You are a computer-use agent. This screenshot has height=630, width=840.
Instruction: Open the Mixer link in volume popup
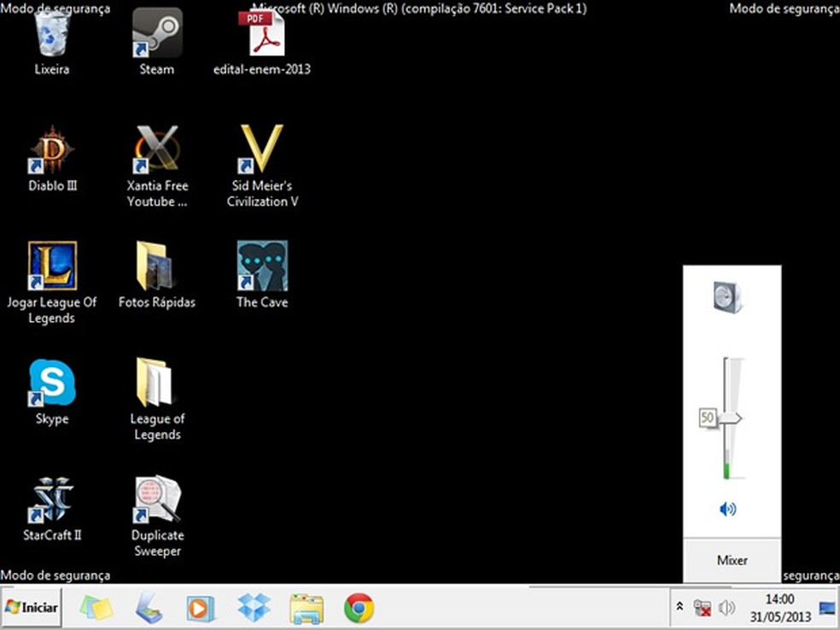click(732, 560)
